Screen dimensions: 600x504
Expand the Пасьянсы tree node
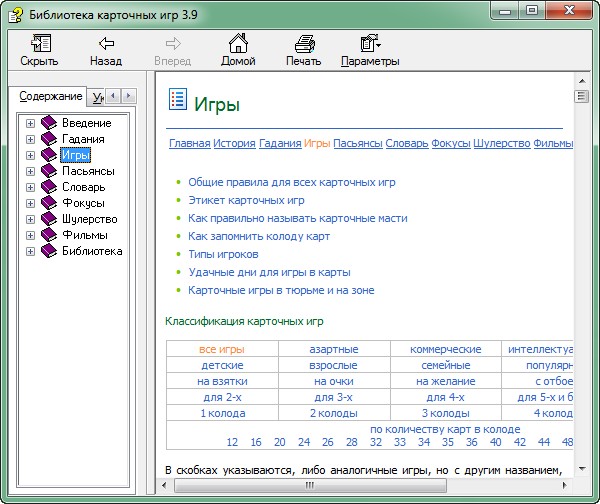[x=30, y=171]
